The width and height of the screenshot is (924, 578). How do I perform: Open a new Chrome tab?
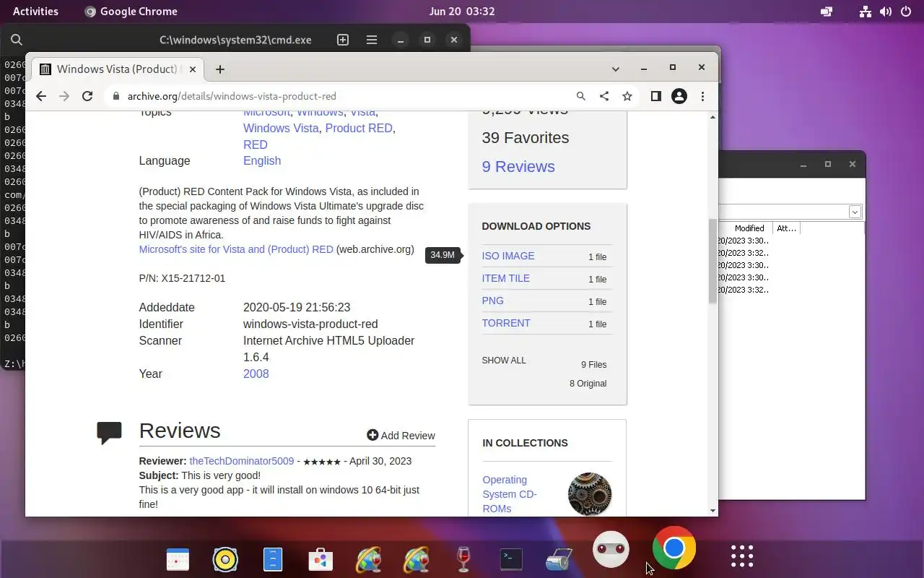[220, 69]
